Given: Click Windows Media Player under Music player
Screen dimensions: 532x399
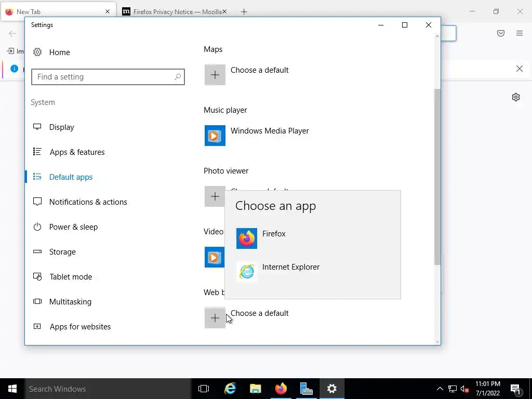Looking at the screenshot, I should click(270, 130).
